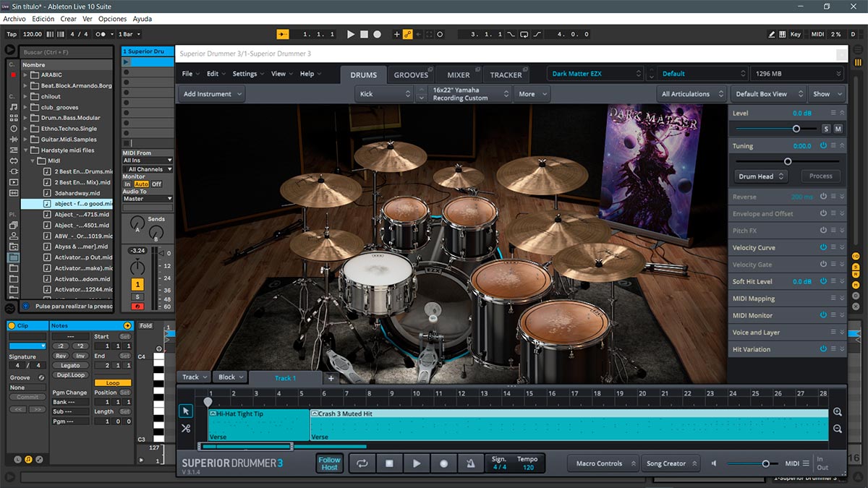Expand the ARABIC folder in browser
This screenshot has width=868, height=488.
coord(25,74)
